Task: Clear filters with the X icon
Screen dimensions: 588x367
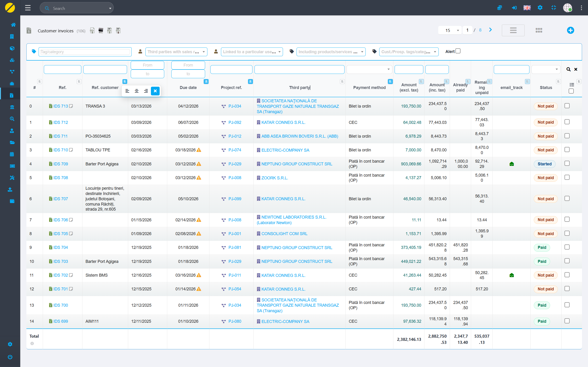Action: (576, 70)
